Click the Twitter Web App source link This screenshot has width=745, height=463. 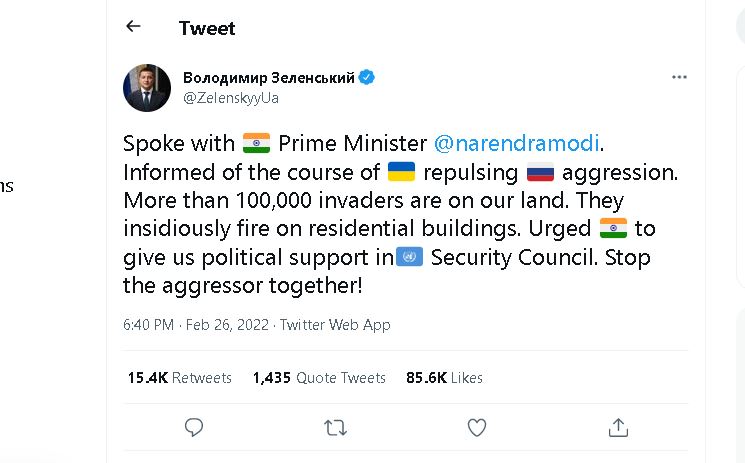pos(335,325)
